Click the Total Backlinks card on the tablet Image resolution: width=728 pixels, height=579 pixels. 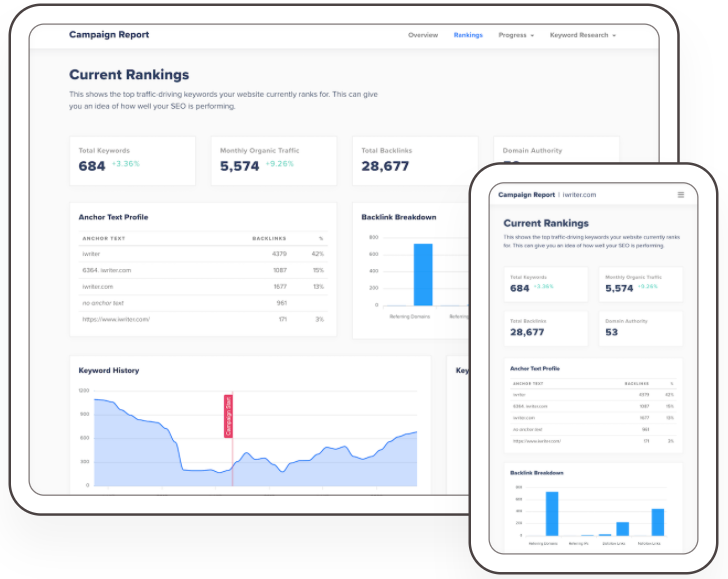click(415, 161)
